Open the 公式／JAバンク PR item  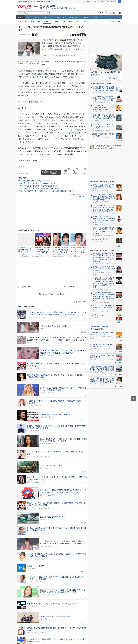pyautogui.click(x=98, y=315)
